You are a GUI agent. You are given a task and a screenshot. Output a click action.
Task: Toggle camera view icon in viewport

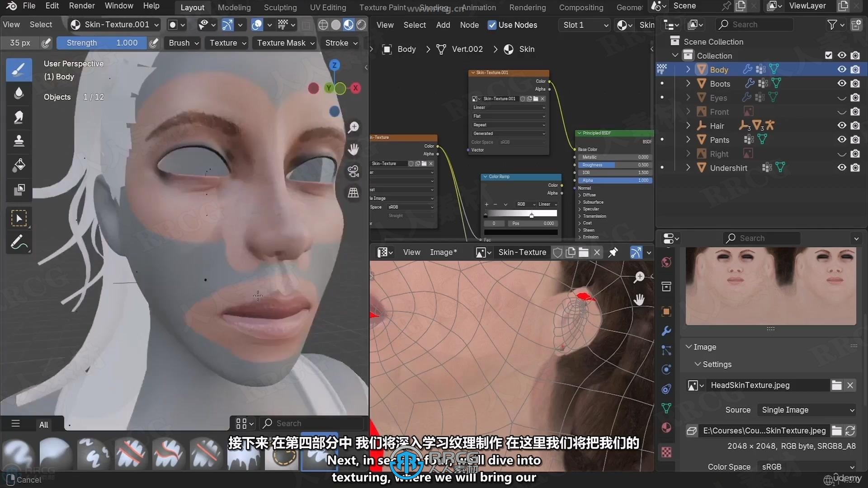354,171
